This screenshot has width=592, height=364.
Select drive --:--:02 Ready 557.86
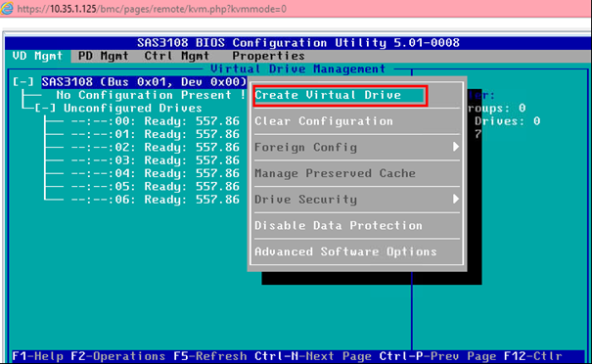coord(155,147)
